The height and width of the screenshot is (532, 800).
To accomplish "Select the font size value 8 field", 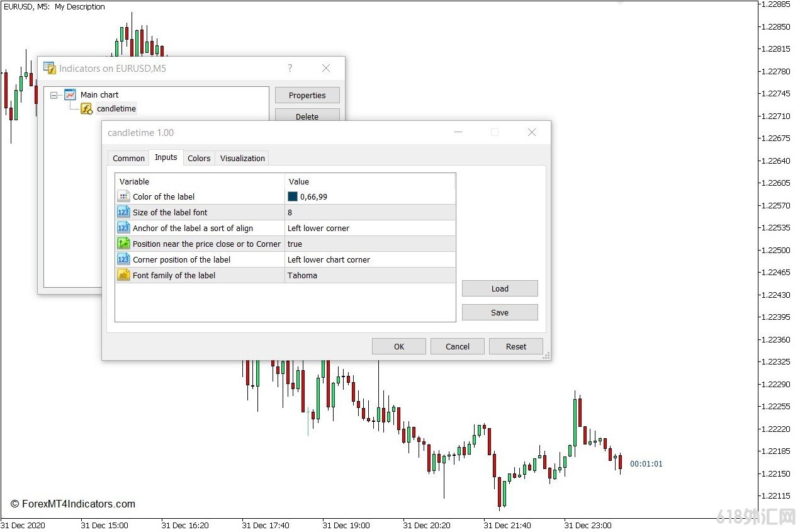I will [369, 212].
